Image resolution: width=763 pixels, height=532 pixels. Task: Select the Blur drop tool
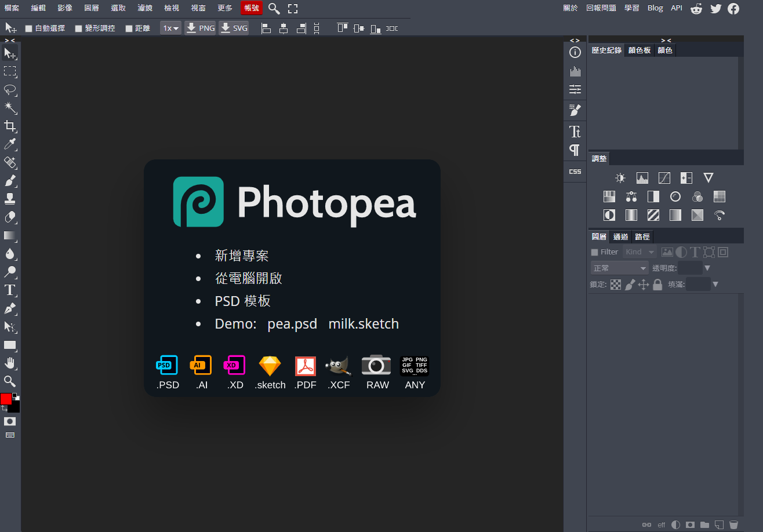point(10,254)
